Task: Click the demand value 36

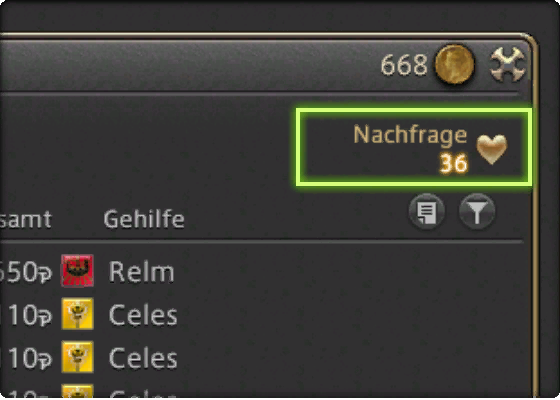Action: (x=454, y=164)
